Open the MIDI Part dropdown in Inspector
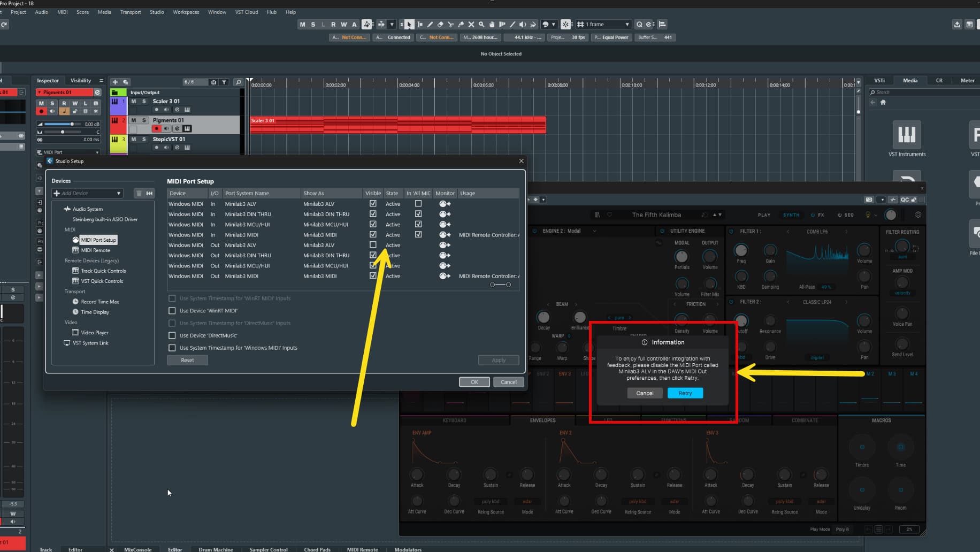 point(68,152)
